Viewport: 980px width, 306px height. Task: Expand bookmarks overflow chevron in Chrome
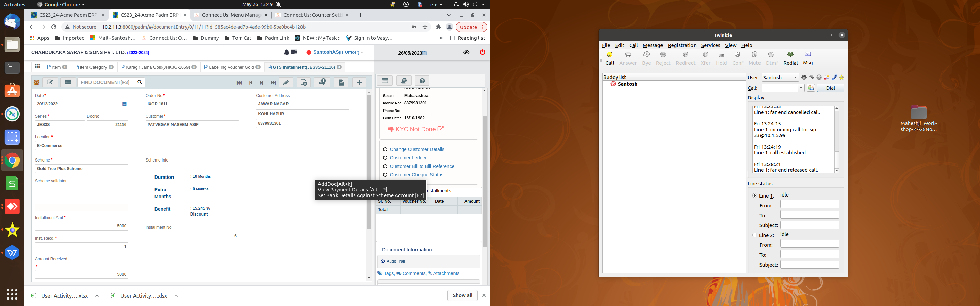coord(441,38)
